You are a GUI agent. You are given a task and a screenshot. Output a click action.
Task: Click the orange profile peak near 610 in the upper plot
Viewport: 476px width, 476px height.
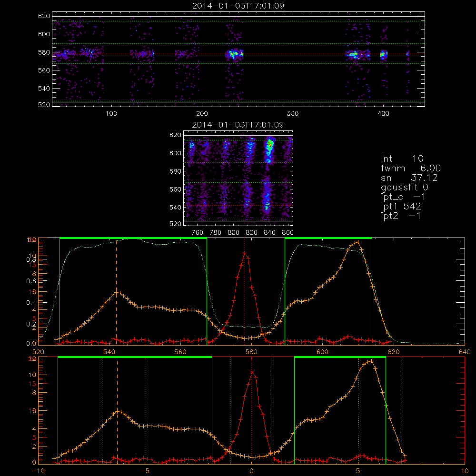(x=358, y=242)
